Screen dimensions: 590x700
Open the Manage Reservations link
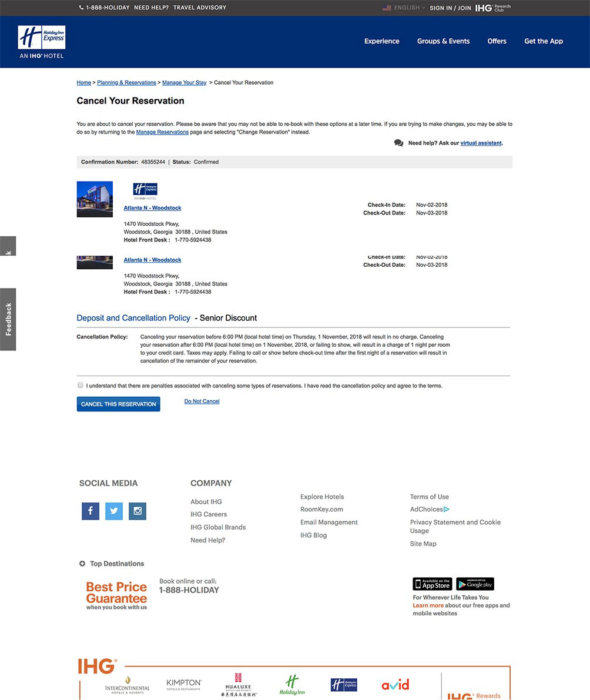[162, 132]
